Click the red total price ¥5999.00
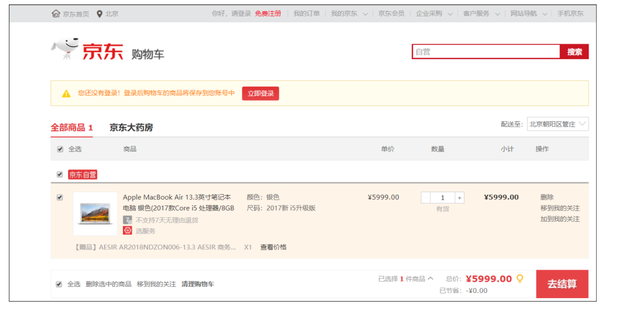644x309 pixels. click(x=489, y=279)
